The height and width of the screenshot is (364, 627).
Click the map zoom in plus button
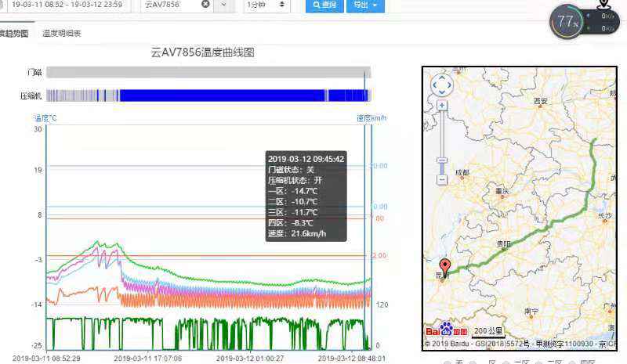tap(442, 105)
